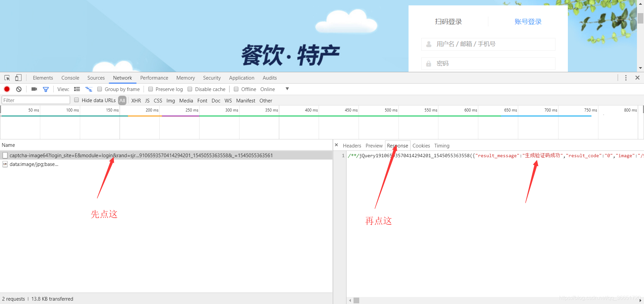Open the throttling dropdown arrow
The image size is (644, 304).
(x=287, y=89)
